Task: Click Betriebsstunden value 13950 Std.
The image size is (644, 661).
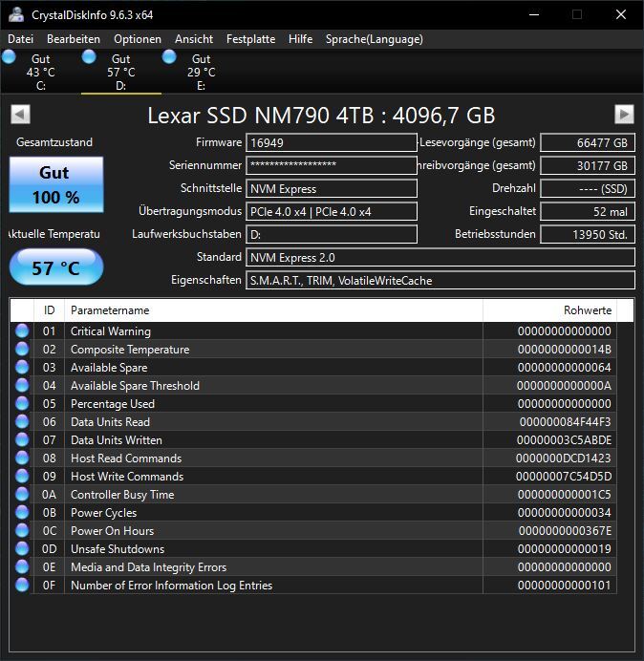Action: click(588, 234)
